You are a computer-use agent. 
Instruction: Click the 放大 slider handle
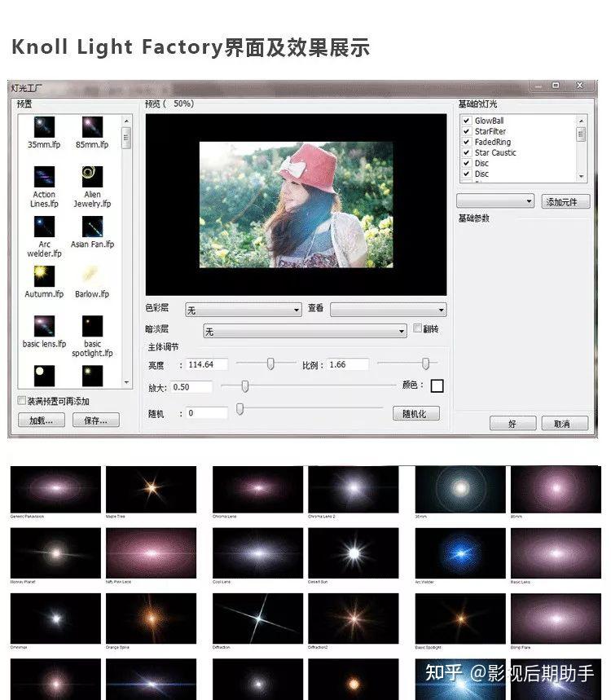tap(245, 386)
